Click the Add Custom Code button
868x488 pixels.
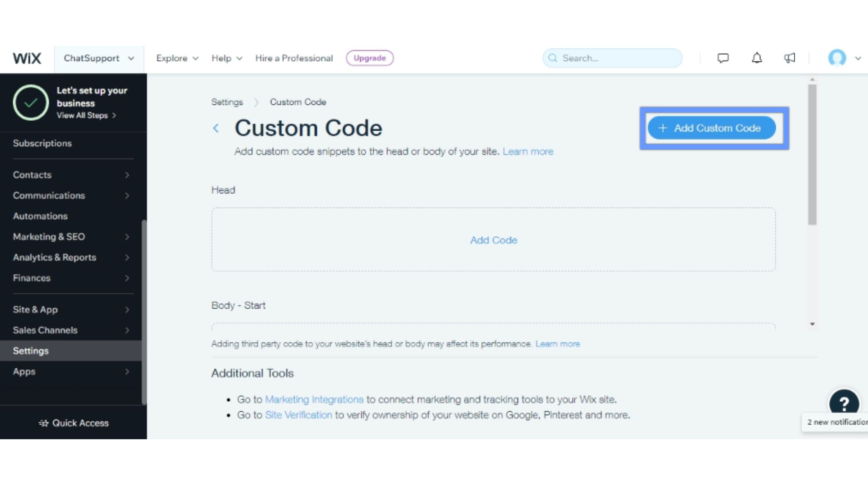712,128
